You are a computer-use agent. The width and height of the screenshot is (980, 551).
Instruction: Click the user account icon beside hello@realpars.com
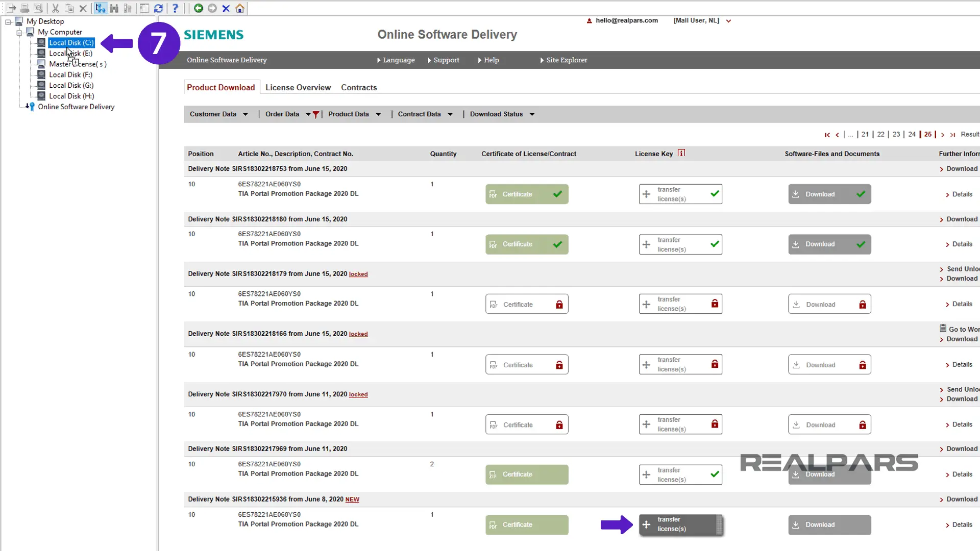590,21
